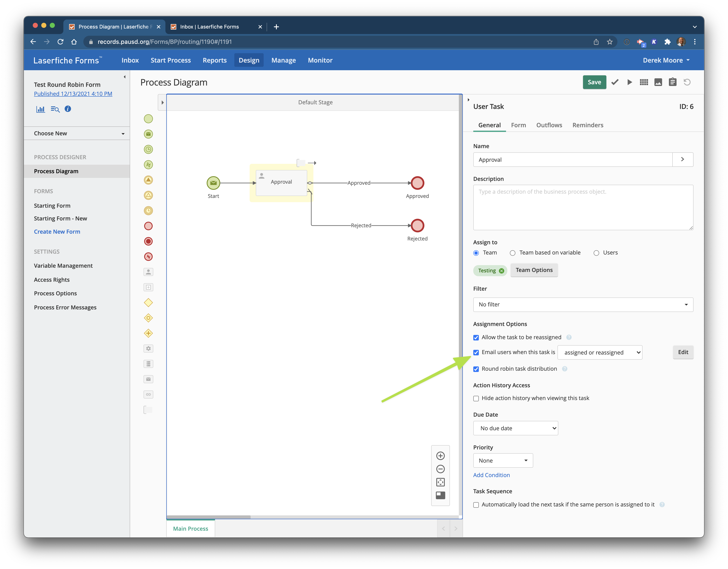Click the Validate process checkmark icon

tap(615, 82)
